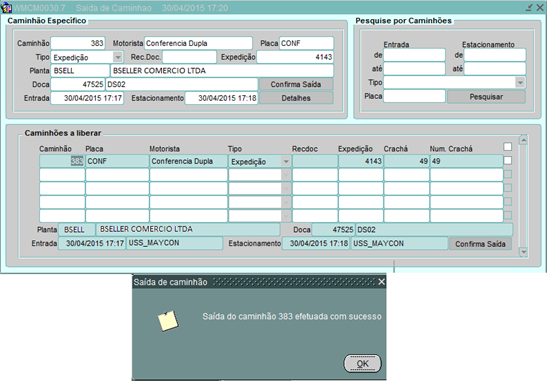Click the bottom BSELLER COMERCIO LTDA field
Viewport: 547px width, 381px height.
click(x=188, y=230)
